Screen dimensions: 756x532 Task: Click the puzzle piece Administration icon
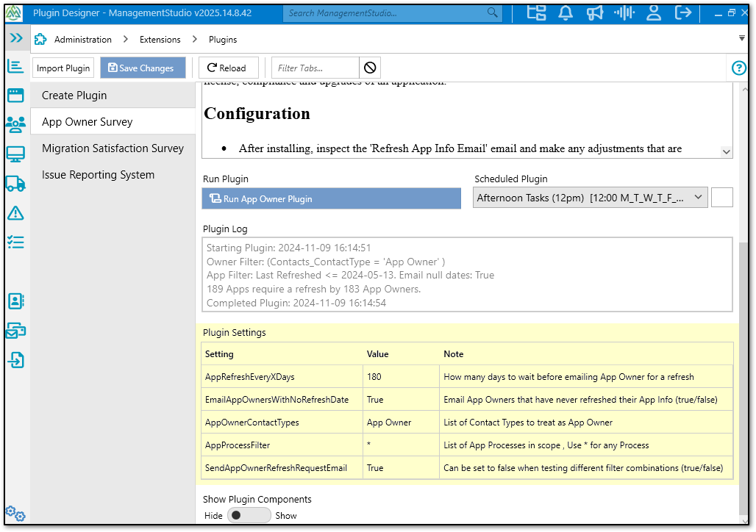click(40, 39)
